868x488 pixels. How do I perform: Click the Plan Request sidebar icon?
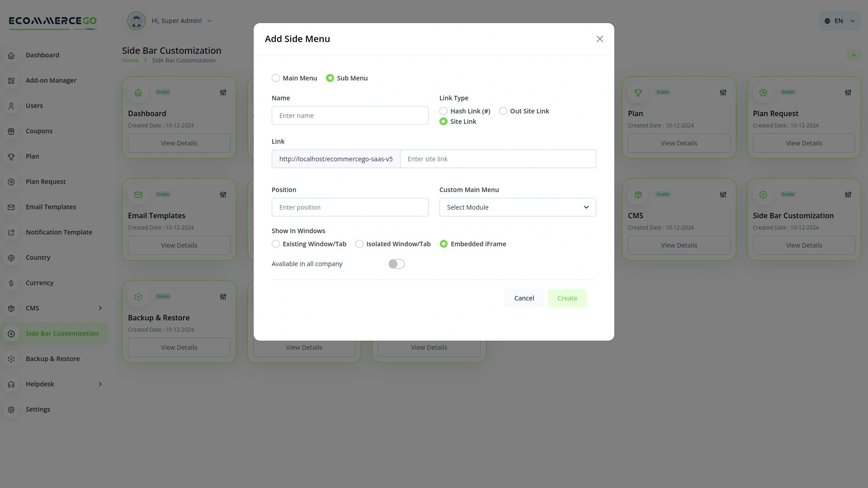[11, 182]
